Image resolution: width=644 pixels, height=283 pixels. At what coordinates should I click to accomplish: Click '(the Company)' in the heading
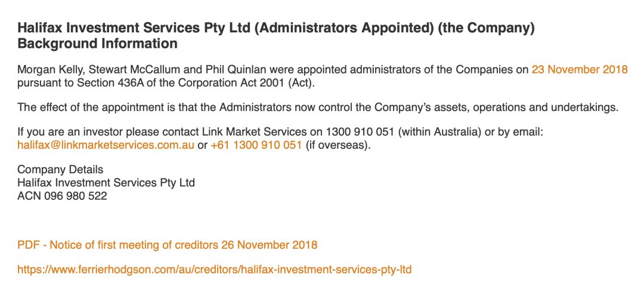tap(486, 29)
